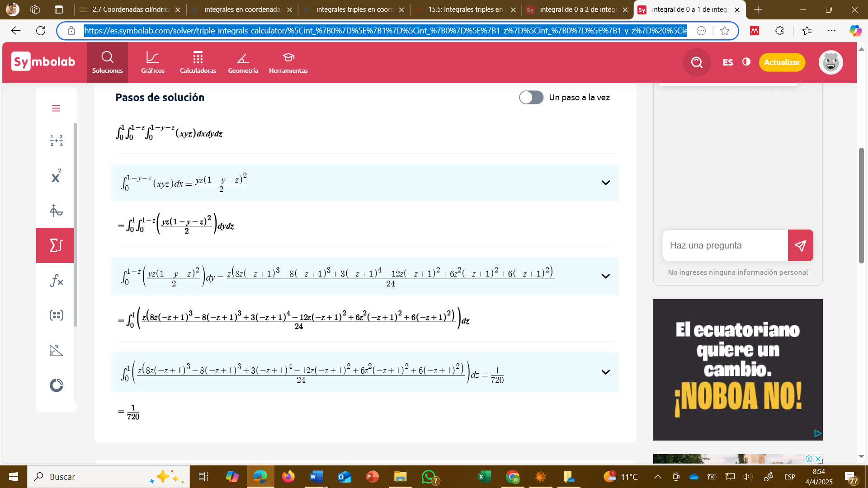Add this page to favorites star icon

click(x=725, y=31)
